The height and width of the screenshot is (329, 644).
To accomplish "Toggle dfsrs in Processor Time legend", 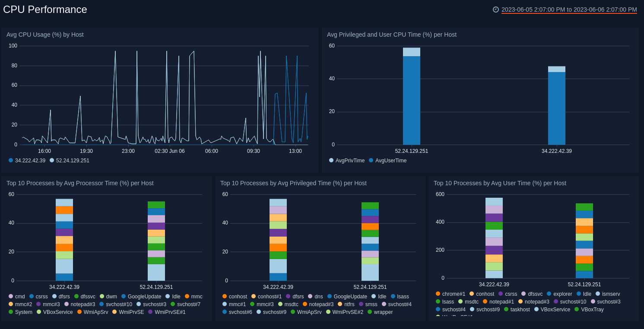I will (61, 297).
